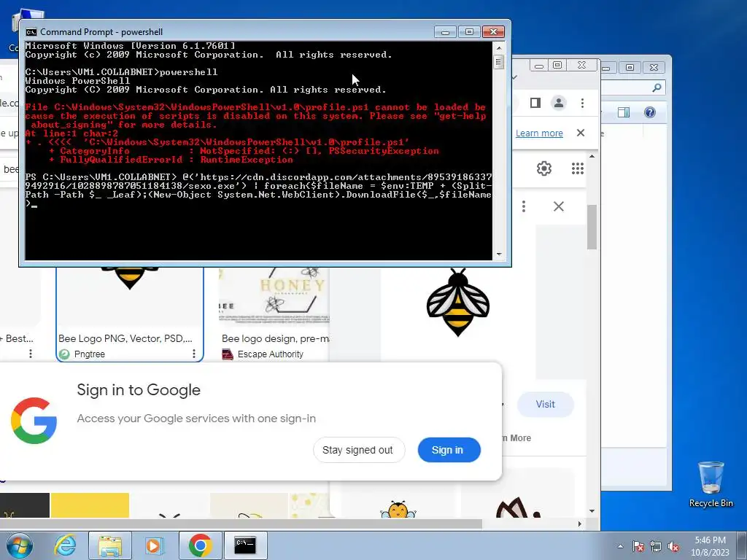
Task: Switch to Command Prompt taskbar button
Action: (x=245, y=545)
